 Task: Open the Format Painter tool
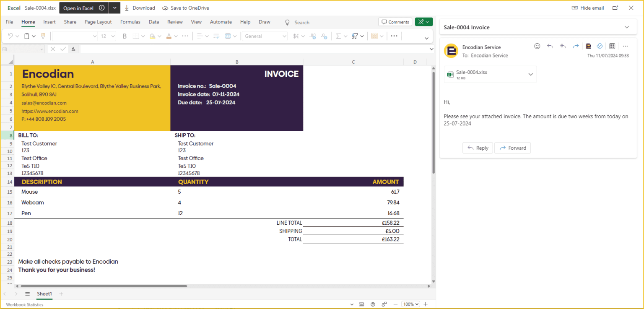pos(43,36)
